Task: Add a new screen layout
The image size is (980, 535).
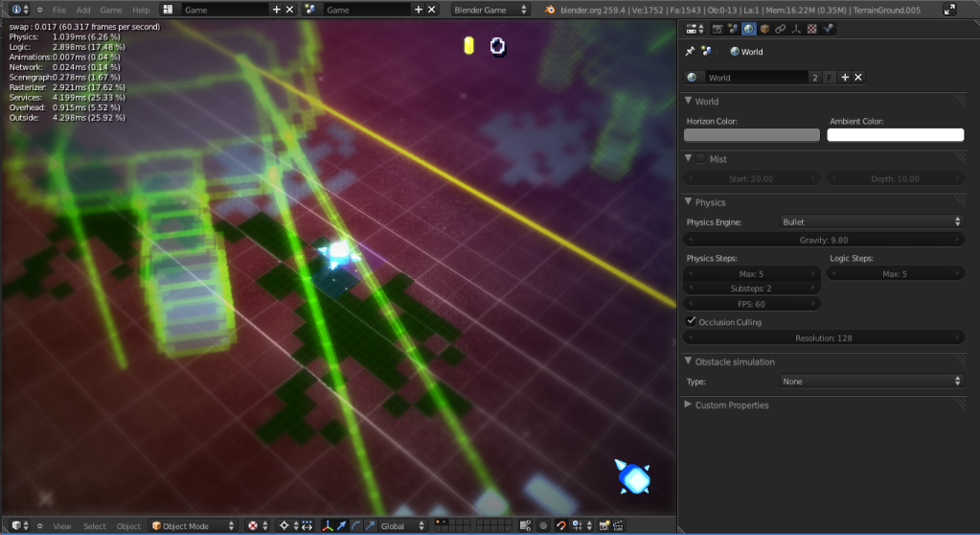Action: tap(276, 10)
